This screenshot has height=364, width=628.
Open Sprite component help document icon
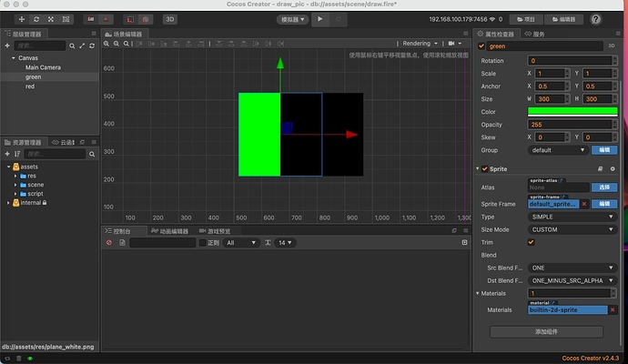pyautogui.click(x=600, y=169)
